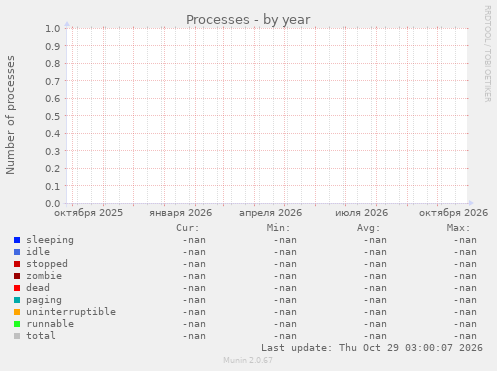Click the 'Min:' column header
Image resolution: width=497 pixels, height=371 pixels.
(x=278, y=228)
